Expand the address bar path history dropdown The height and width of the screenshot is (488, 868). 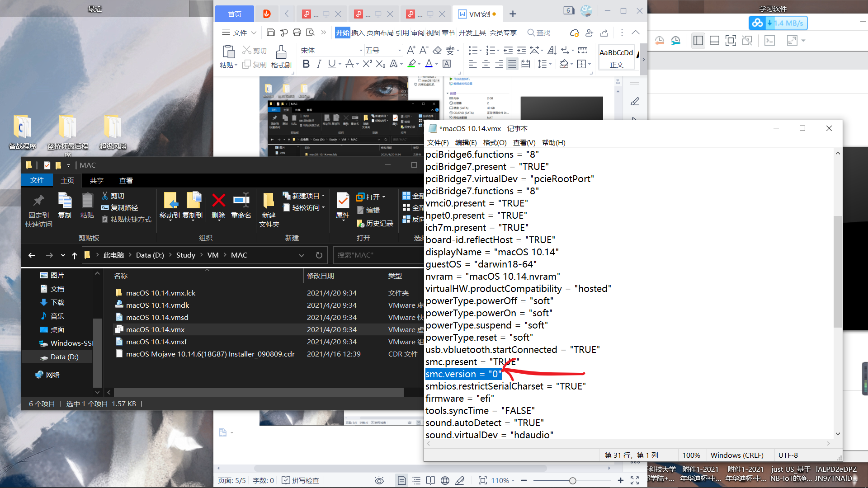point(302,255)
